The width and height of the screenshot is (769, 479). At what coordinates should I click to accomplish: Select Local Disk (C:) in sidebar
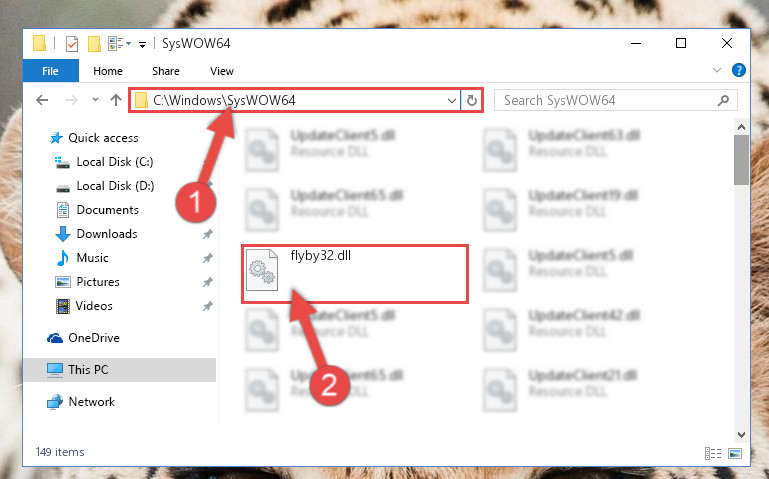115,162
